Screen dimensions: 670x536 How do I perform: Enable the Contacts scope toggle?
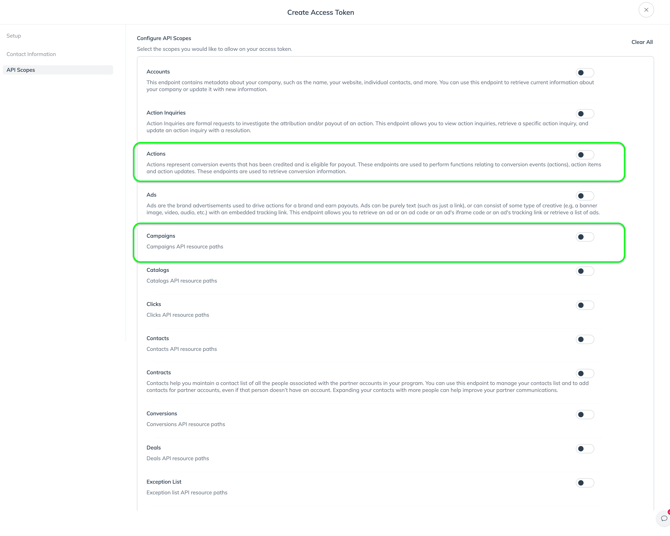click(x=585, y=339)
